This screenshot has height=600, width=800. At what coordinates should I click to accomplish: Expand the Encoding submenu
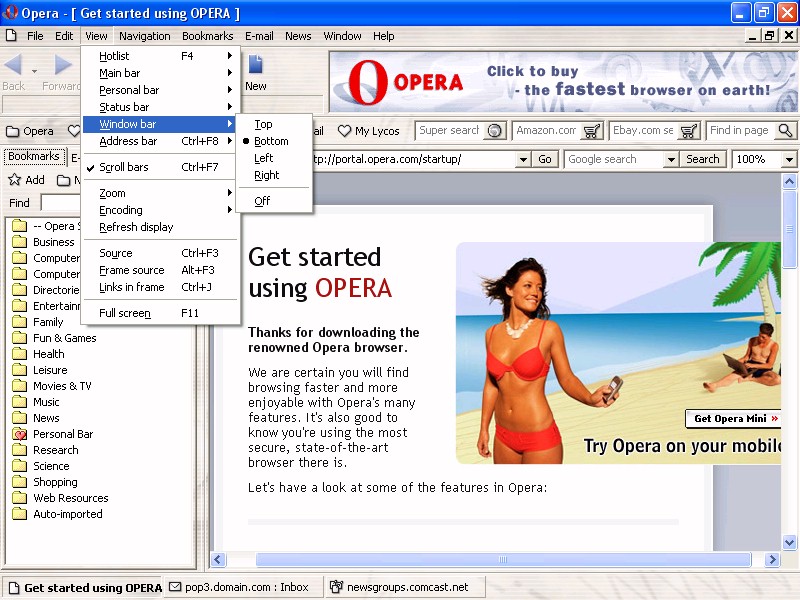tap(161, 210)
